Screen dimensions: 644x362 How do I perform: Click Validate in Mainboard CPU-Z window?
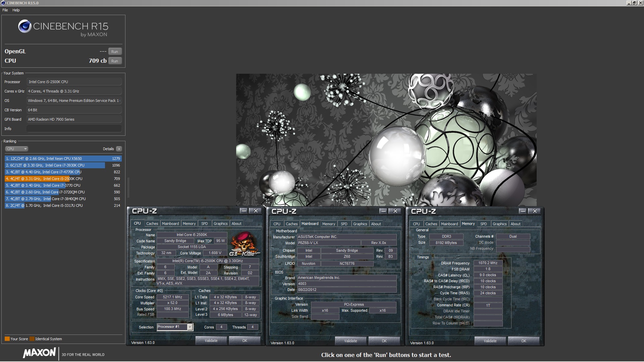[351, 341]
